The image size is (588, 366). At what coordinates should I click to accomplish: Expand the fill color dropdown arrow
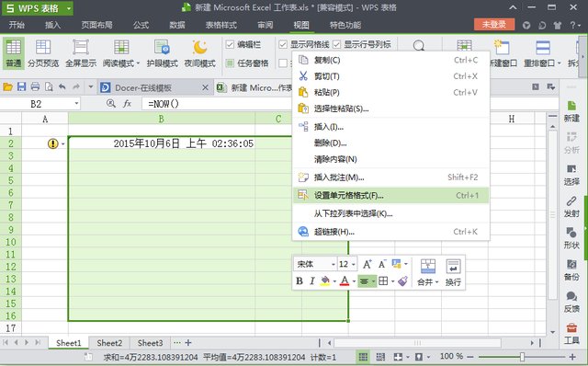[x=334, y=281]
